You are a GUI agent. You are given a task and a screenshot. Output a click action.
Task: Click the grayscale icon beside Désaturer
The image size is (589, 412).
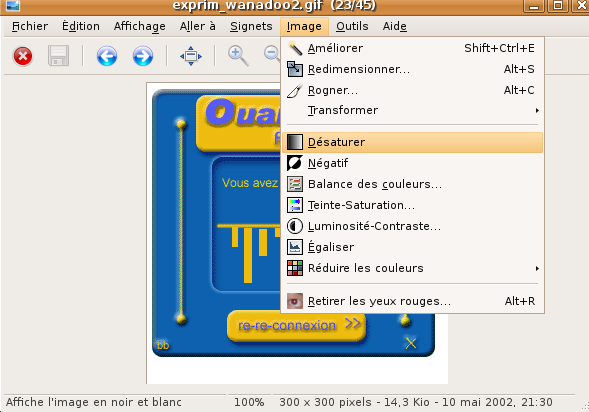(x=295, y=142)
